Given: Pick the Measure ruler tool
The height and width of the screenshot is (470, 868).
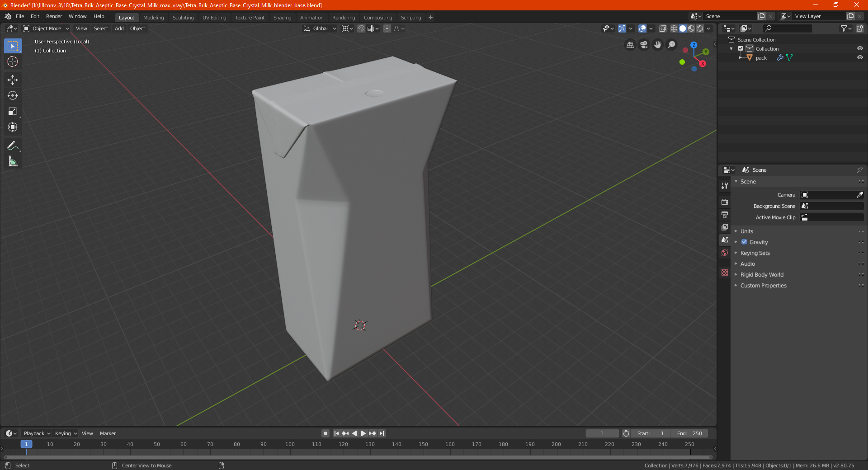Looking at the screenshot, I should (x=13, y=161).
